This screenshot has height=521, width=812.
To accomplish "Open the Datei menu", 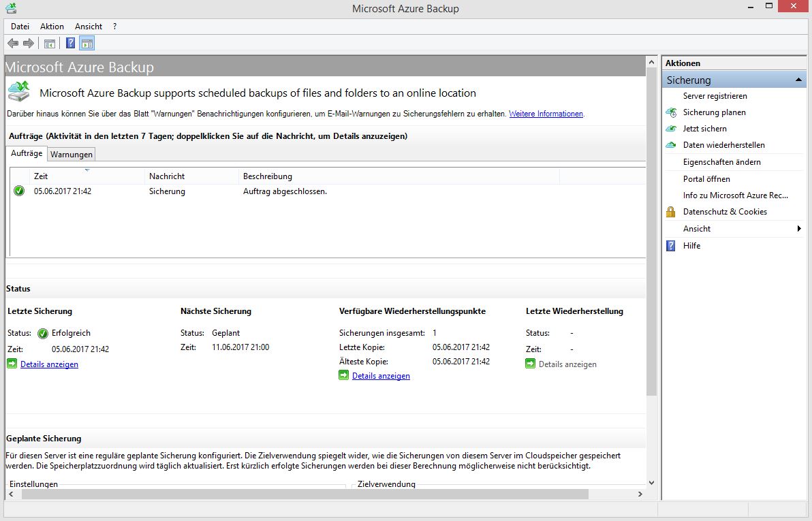I will (20, 27).
